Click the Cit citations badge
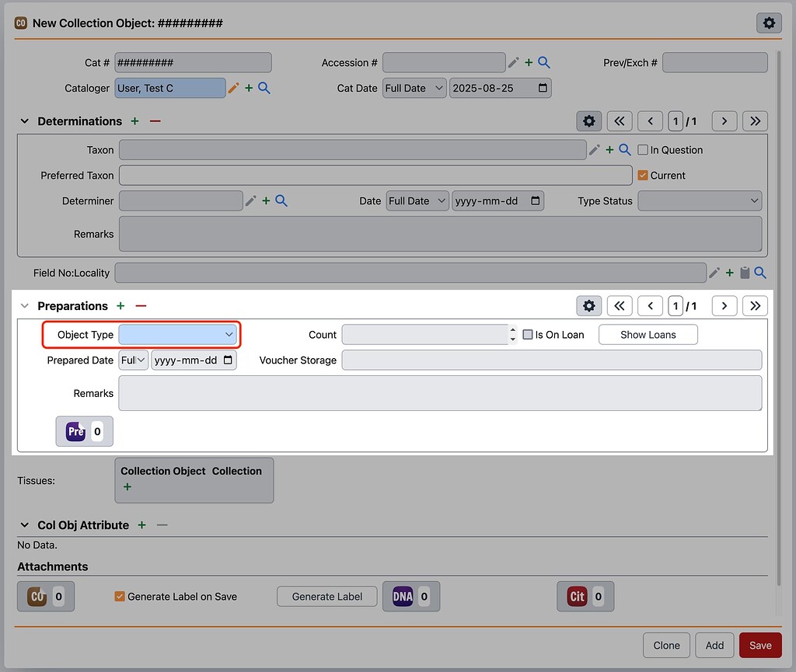Viewport: 796px width, 672px height. 585,597
